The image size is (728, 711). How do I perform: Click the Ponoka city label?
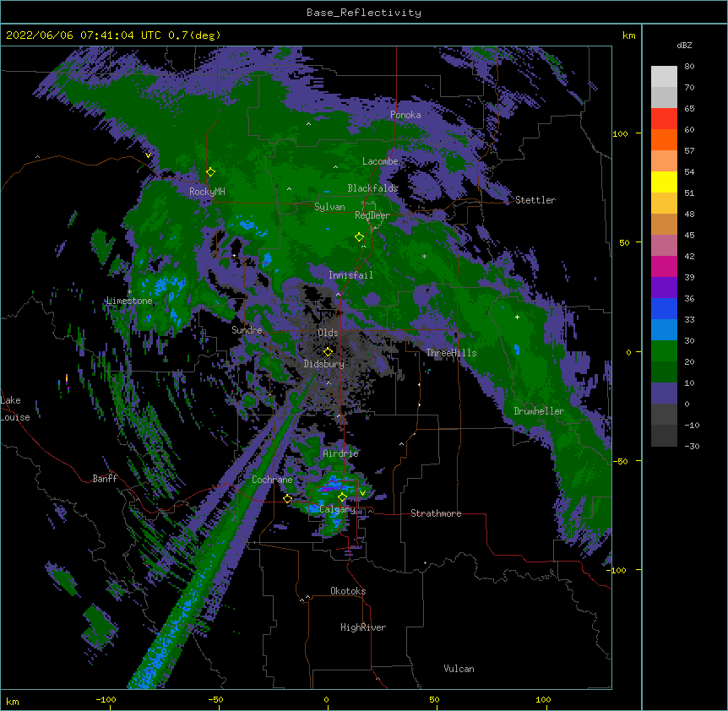coord(405,115)
